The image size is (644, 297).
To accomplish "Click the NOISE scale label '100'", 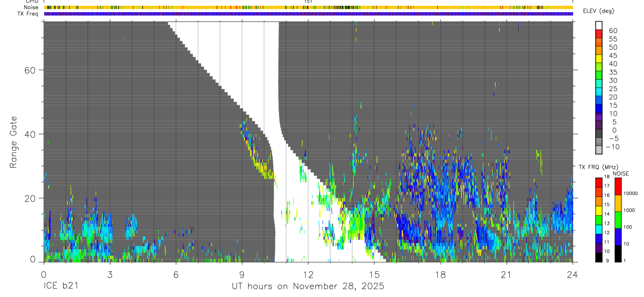I will point(628,227).
